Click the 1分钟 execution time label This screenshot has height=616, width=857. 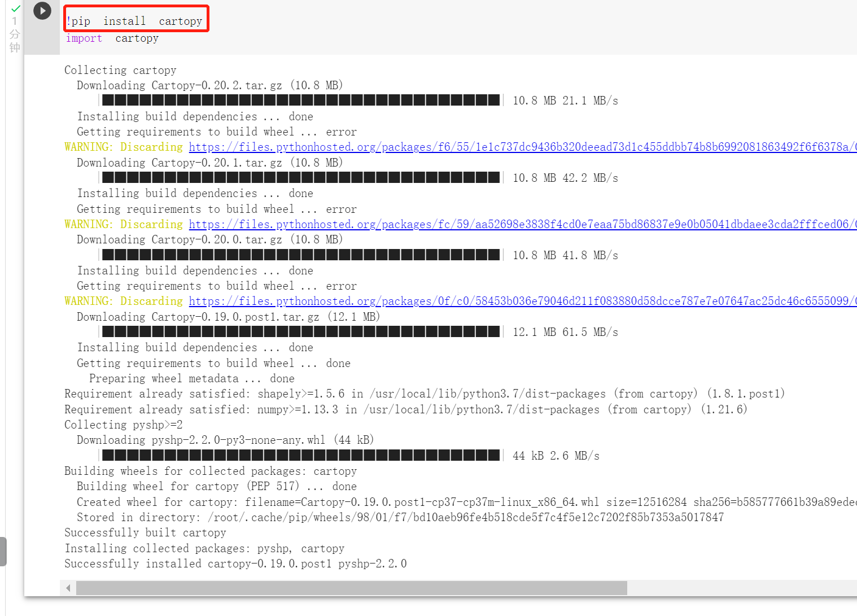click(x=14, y=35)
